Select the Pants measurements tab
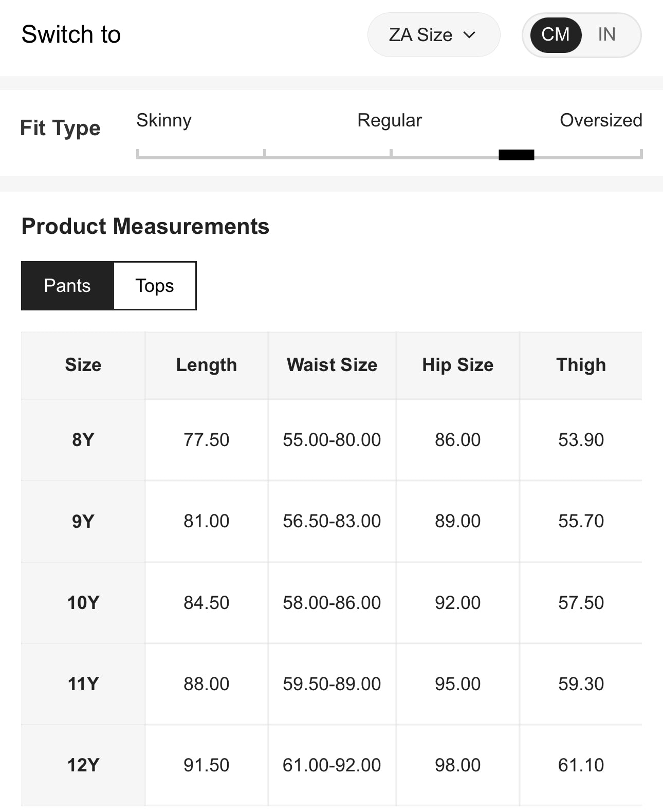The width and height of the screenshot is (663, 812). 67,286
